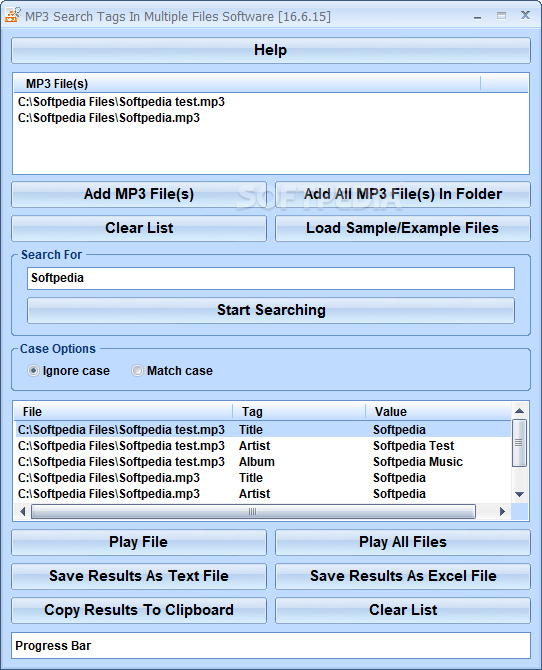Click the results horizontal scrollbar thumb
Image resolution: width=542 pixels, height=670 pixels.
coord(253,511)
